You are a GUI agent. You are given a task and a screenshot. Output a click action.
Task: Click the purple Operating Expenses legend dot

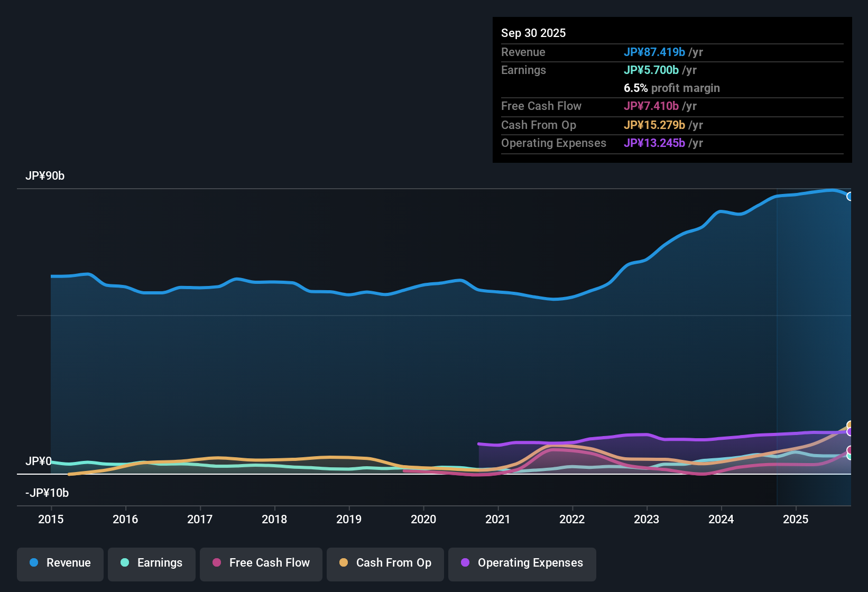pos(465,563)
